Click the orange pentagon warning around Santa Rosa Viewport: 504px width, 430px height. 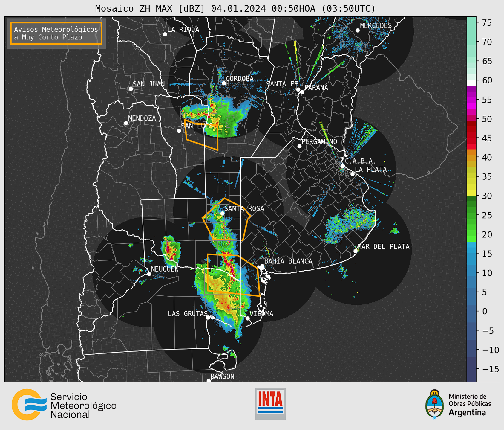click(226, 219)
